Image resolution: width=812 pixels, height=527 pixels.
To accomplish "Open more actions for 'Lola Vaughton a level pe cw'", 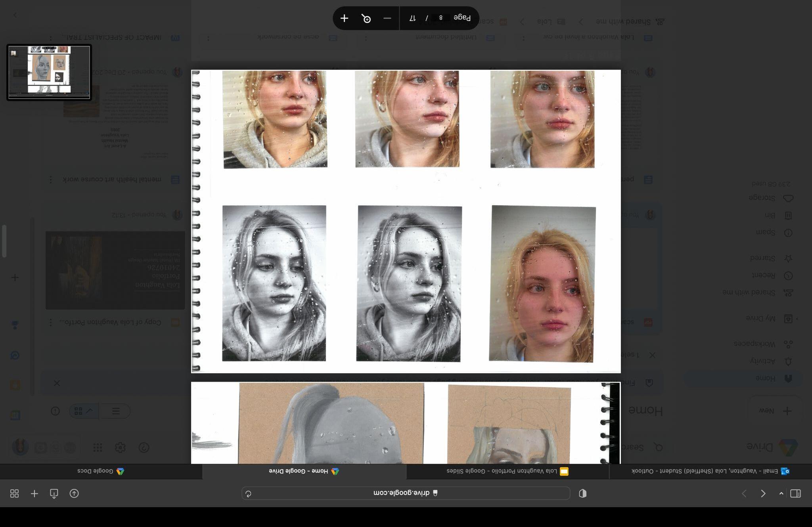I will coord(523,38).
